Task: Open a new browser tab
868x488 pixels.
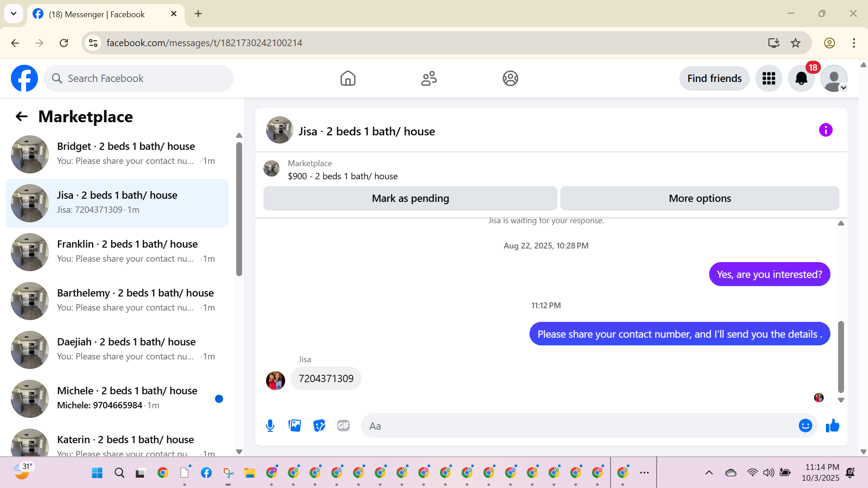Action: pos(198,14)
